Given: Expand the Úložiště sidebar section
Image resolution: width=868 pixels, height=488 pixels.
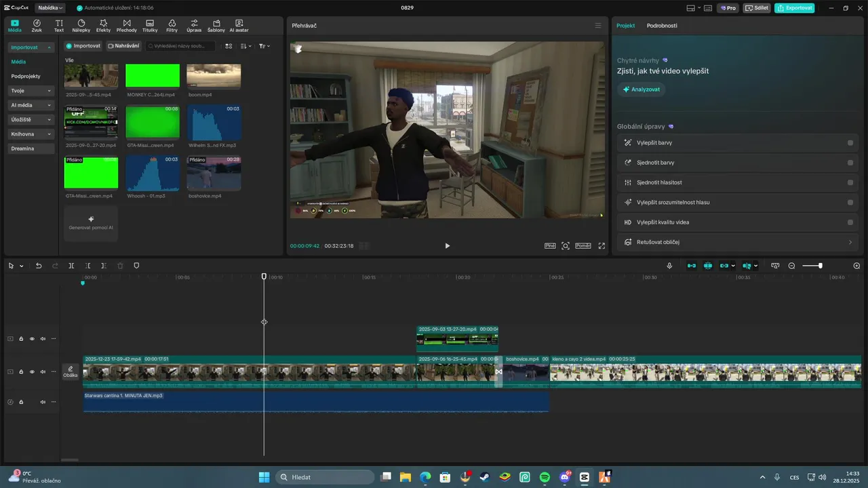Looking at the screenshot, I should pyautogui.click(x=31, y=119).
